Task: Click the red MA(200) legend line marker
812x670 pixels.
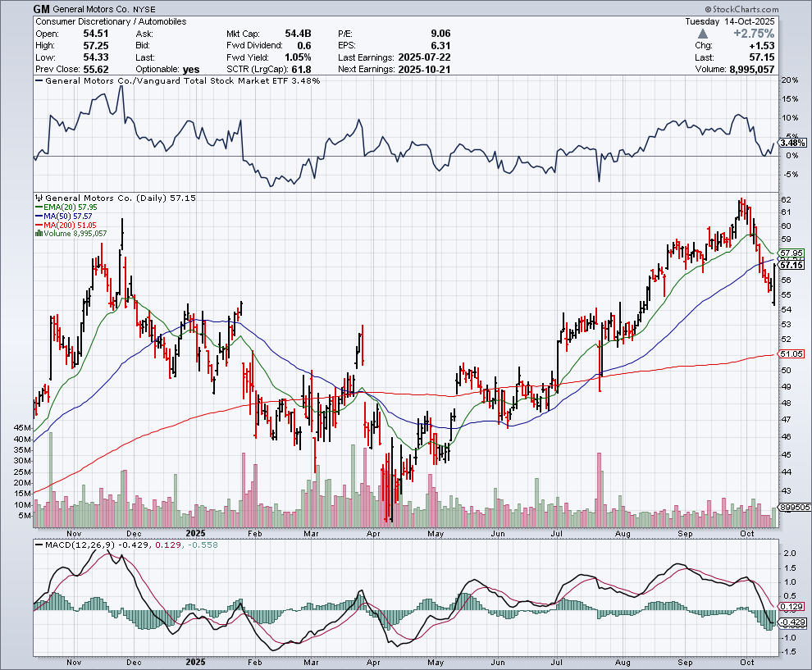Action: [38, 225]
